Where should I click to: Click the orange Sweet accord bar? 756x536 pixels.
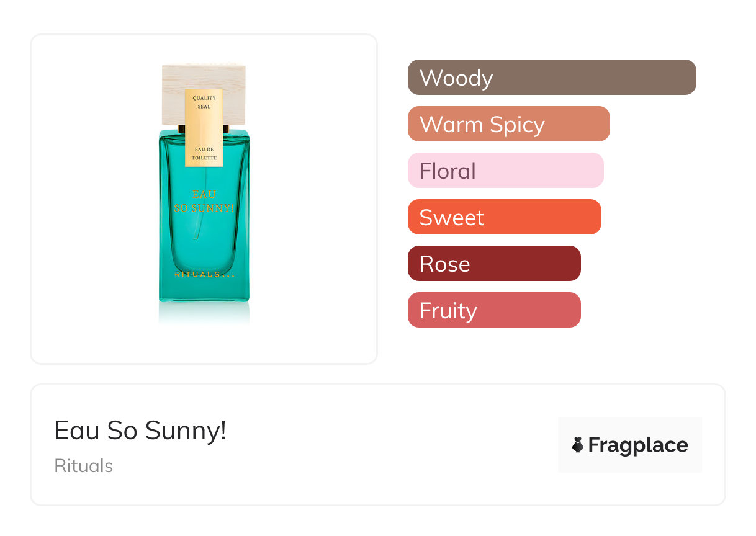click(x=504, y=217)
